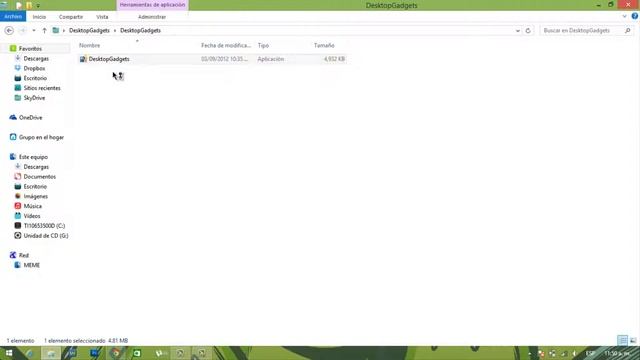Viewport: 640px width, 360px height.
Task: Open Escritorio under Este equipo
Action: 35,187
